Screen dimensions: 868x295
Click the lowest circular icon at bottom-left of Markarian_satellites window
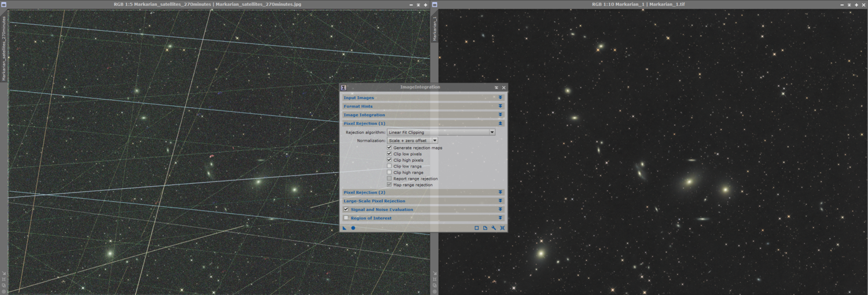(3, 290)
